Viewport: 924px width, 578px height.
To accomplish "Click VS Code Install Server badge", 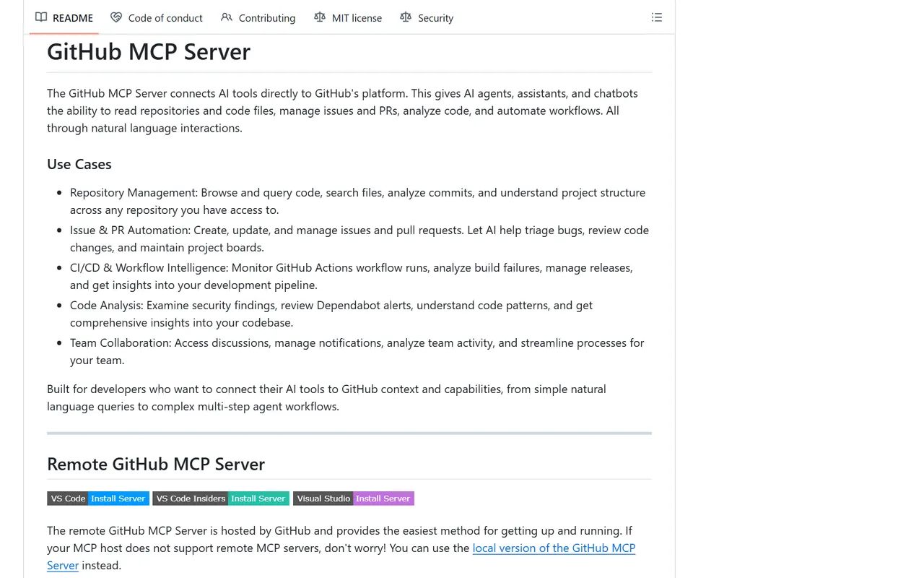I will coord(98,499).
